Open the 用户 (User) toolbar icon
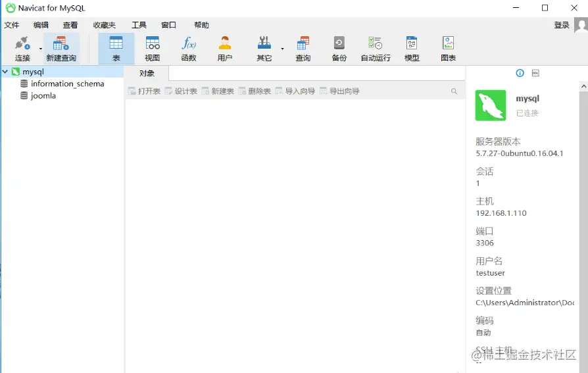 point(225,49)
